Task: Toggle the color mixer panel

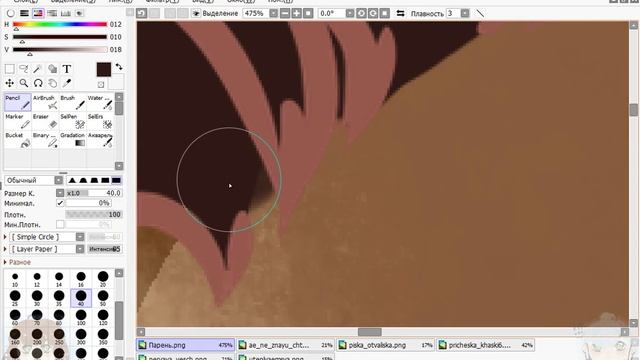Action: [52, 13]
